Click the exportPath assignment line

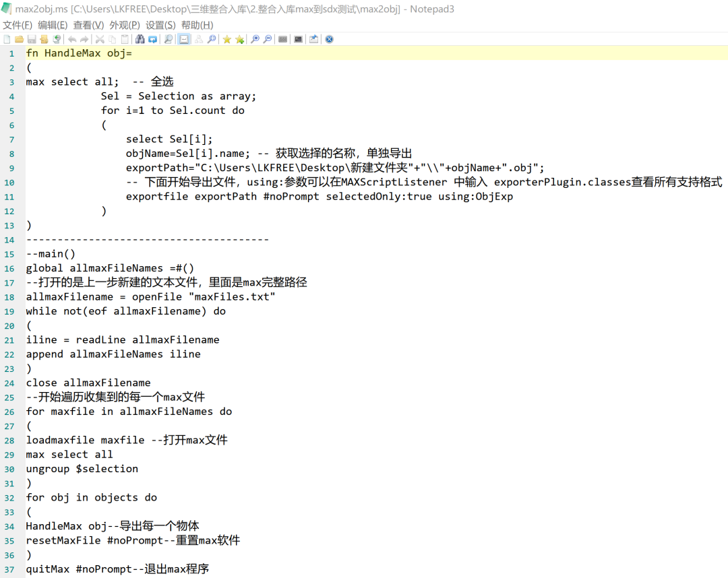pyautogui.click(x=335, y=168)
